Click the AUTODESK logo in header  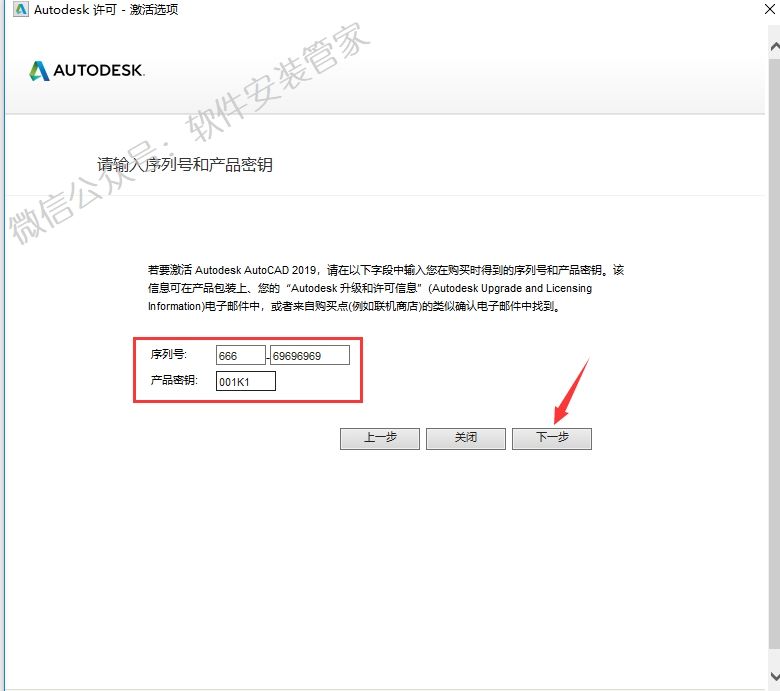(87, 71)
